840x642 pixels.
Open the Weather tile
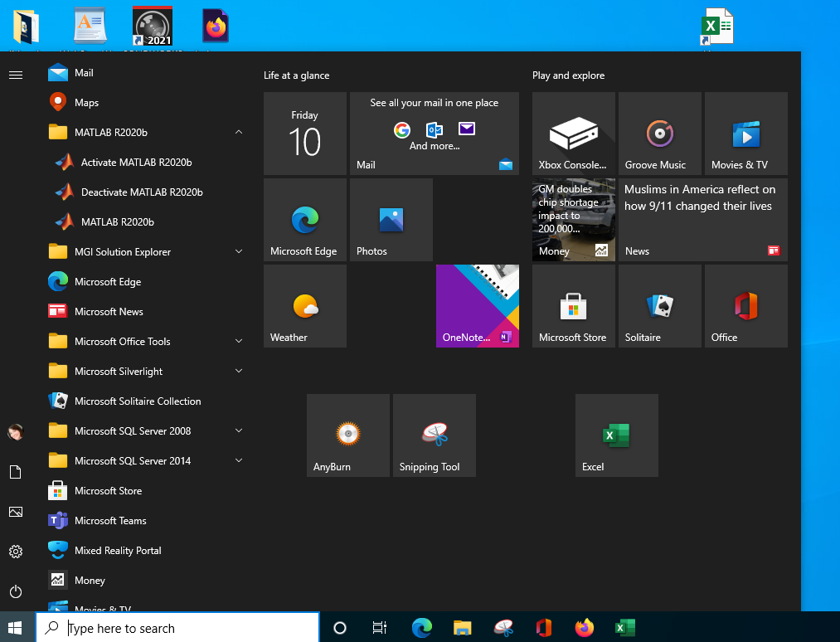[305, 306]
